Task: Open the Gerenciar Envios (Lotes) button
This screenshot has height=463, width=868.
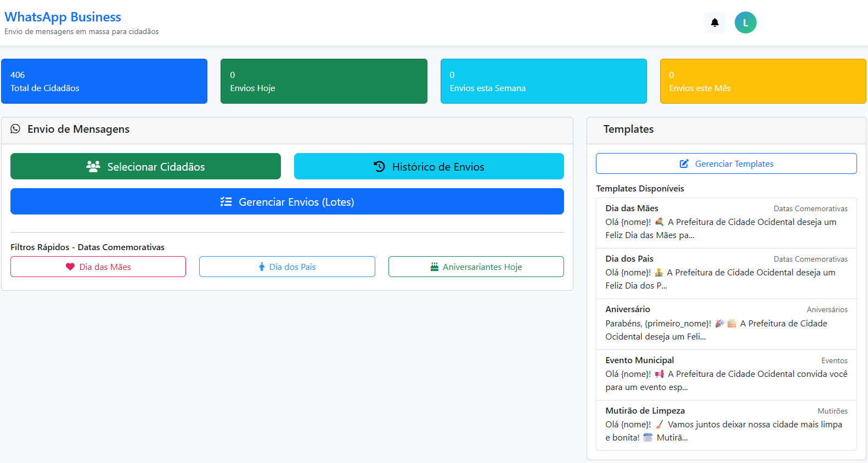Action: (287, 202)
